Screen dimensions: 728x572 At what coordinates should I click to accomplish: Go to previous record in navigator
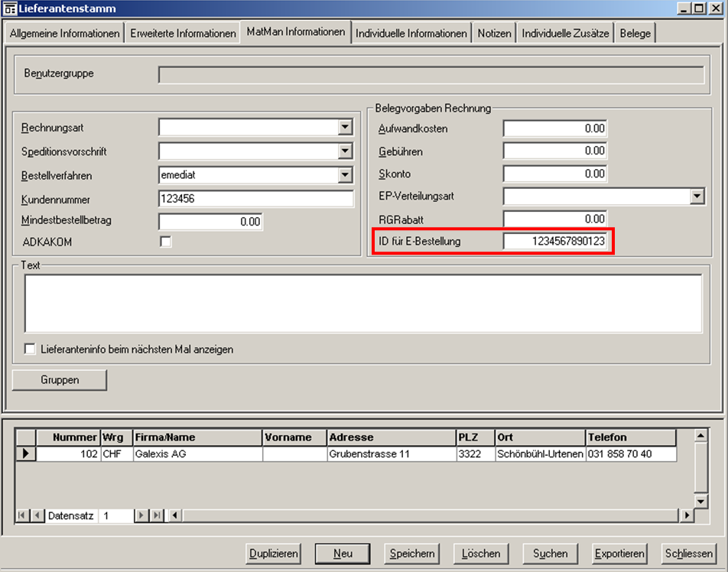pos(37,516)
